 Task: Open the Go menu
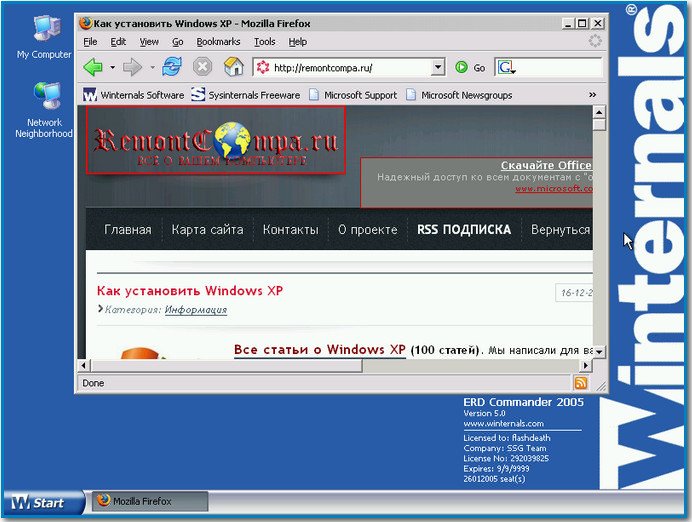point(177,41)
